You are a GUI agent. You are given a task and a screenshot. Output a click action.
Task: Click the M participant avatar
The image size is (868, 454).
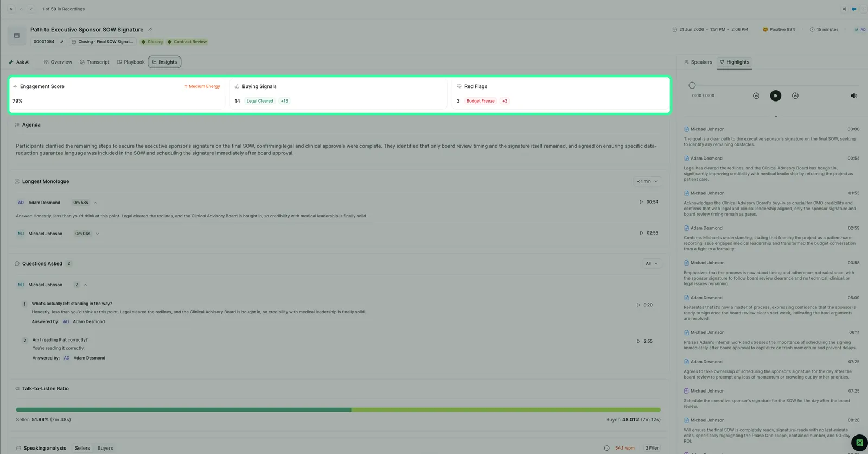[x=857, y=30]
